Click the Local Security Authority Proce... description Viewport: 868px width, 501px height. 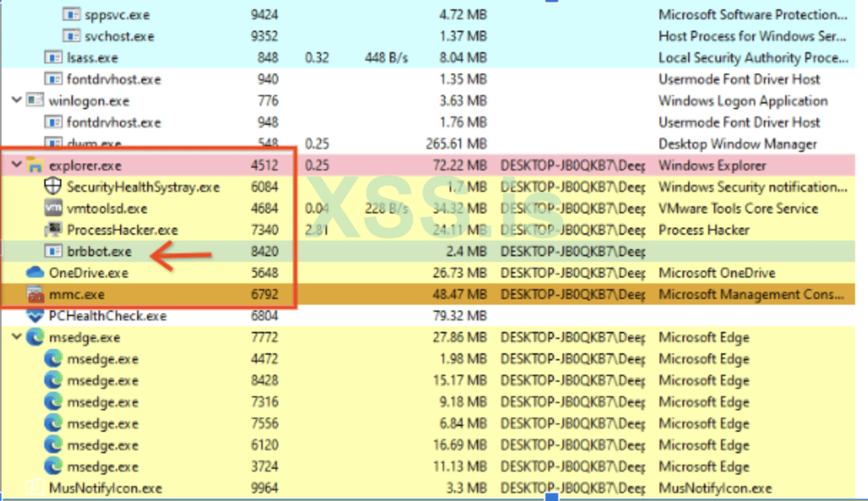pyautogui.click(x=753, y=57)
